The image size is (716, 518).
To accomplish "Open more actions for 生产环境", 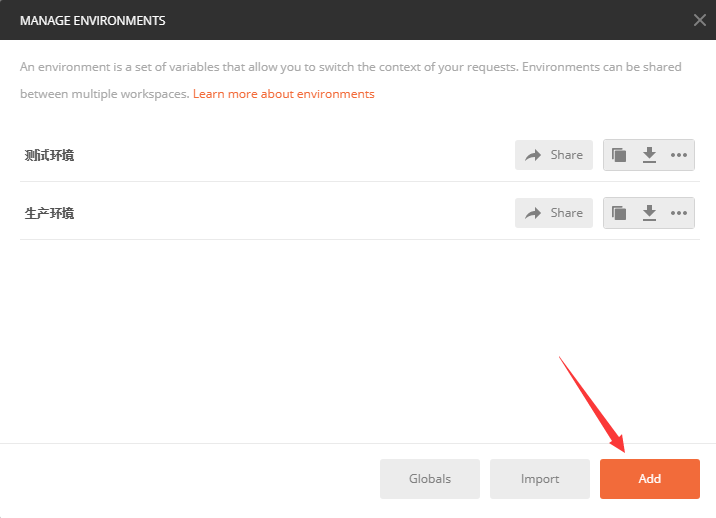I will click(679, 213).
